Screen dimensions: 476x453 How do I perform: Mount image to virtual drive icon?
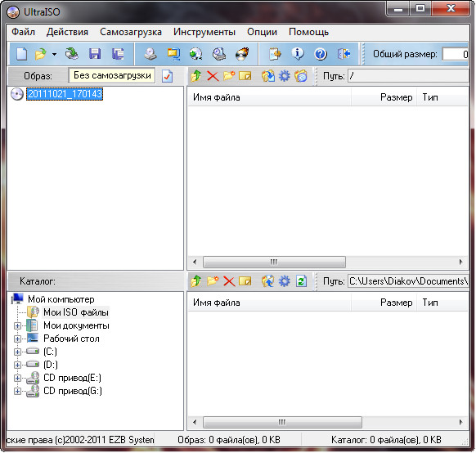tap(219, 54)
